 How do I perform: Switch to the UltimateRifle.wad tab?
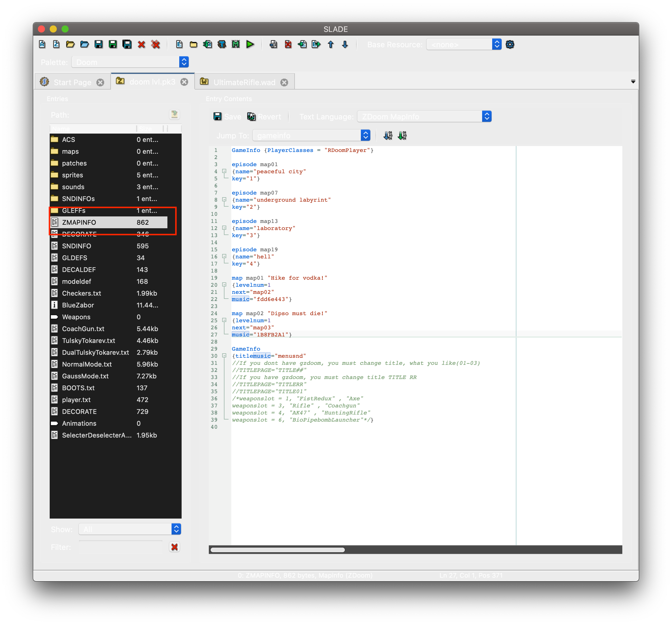[244, 82]
